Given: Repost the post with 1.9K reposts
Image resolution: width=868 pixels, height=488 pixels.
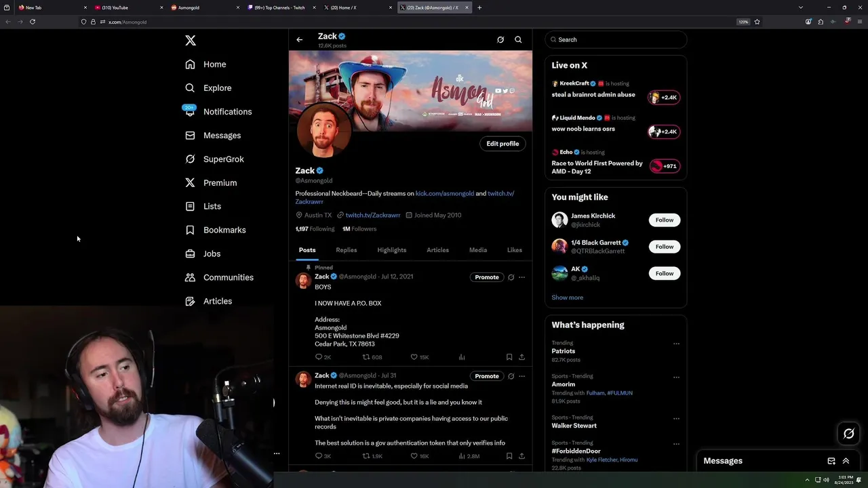Looking at the screenshot, I should tap(372, 456).
